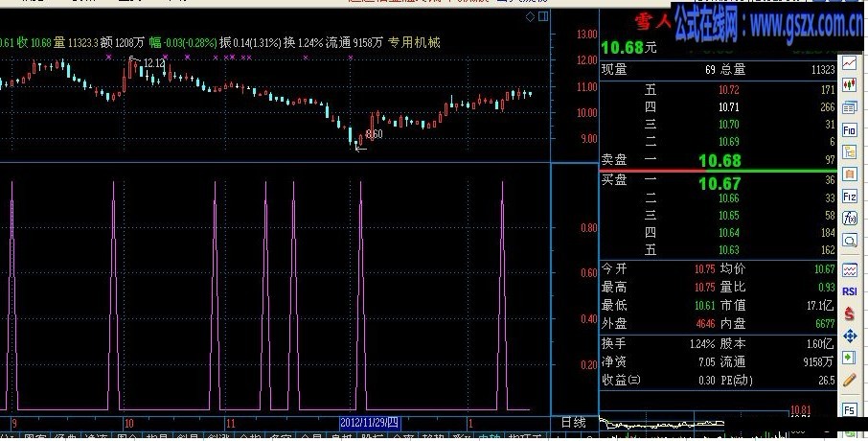This screenshot has width=868, height=441.
Task: Click the blue four-way arrows icon
Action: point(849,336)
